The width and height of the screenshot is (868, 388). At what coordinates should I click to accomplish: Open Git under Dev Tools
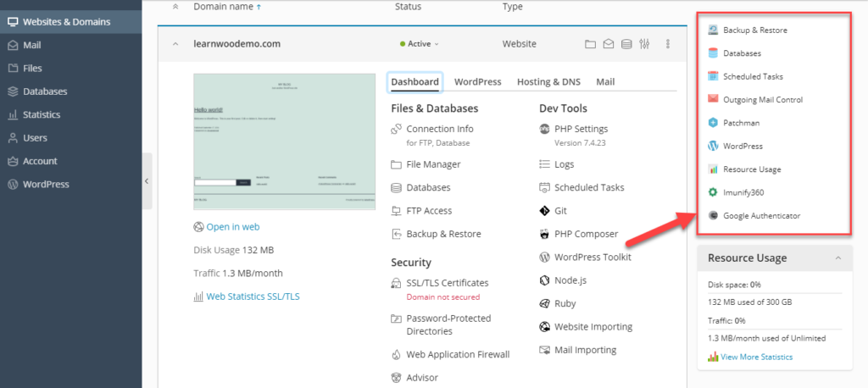(560, 211)
